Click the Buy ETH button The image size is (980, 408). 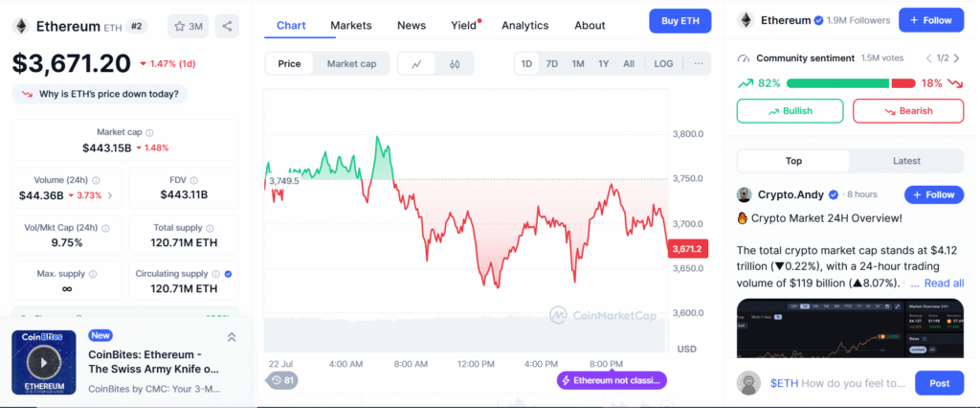pos(679,21)
